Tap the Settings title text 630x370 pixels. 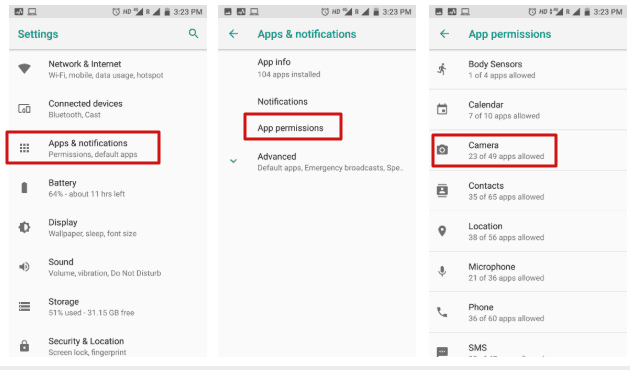click(38, 34)
